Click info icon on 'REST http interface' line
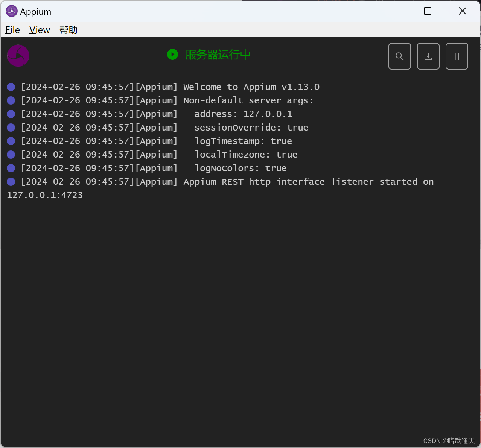481x448 pixels. click(11, 182)
